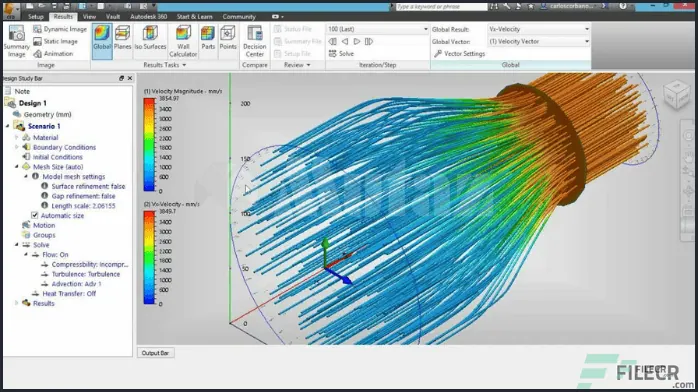Collapse the Flow: On node
This screenshot has width=698, height=392.
26,255
